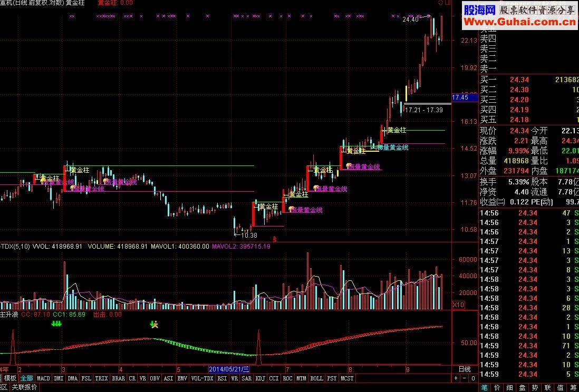Select the DMI indicator tab
The width and height of the screenshot is (579, 392).
[59, 378]
